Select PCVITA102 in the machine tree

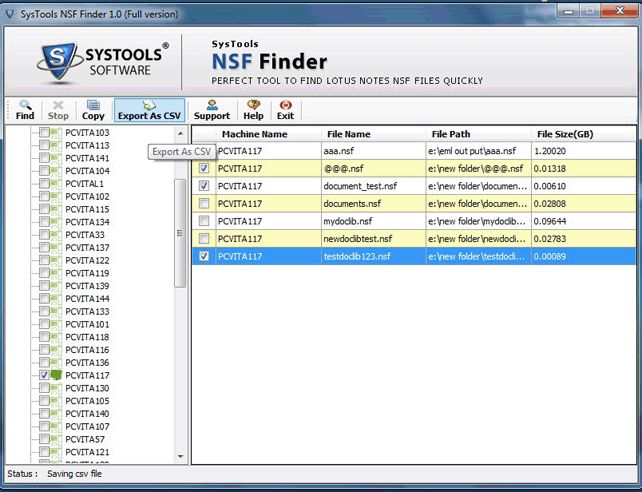click(87, 196)
